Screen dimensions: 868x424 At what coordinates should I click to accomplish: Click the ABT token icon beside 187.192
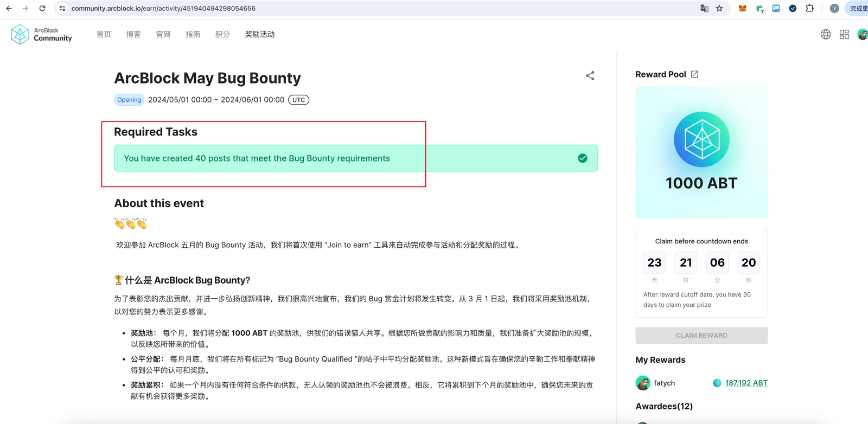(x=717, y=383)
